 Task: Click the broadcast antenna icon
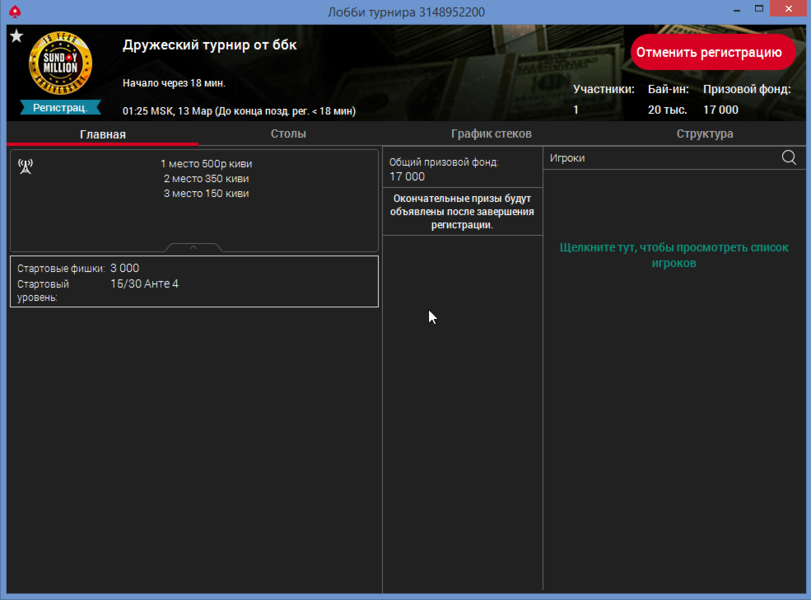pyautogui.click(x=26, y=166)
